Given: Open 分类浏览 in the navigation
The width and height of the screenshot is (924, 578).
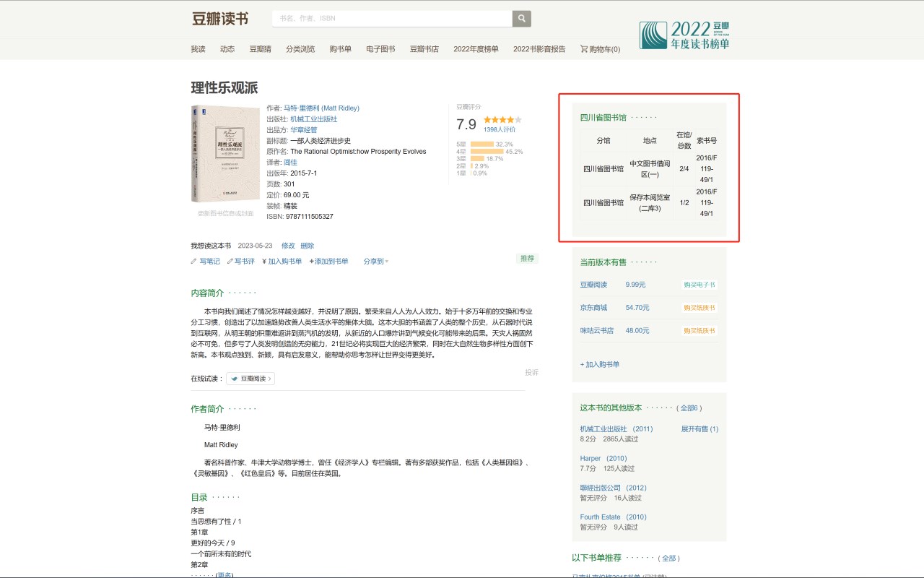Looking at the screenshot, I should click(x=300, y=49).
